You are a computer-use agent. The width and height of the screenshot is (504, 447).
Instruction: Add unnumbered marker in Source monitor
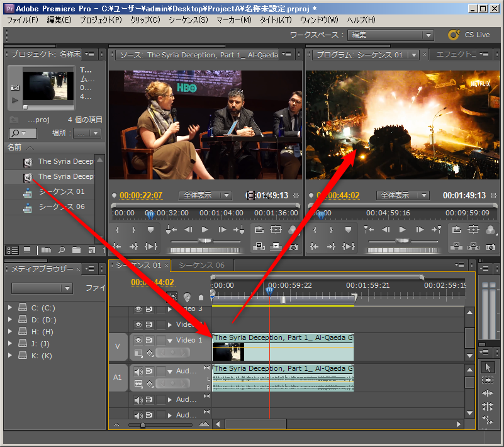click(x=150, y=230)
